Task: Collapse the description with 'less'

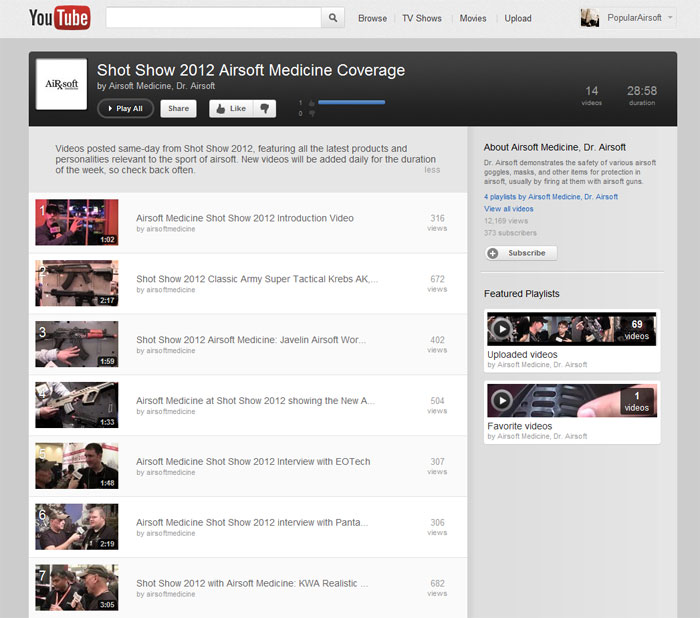Action: (x=431, y=170)
